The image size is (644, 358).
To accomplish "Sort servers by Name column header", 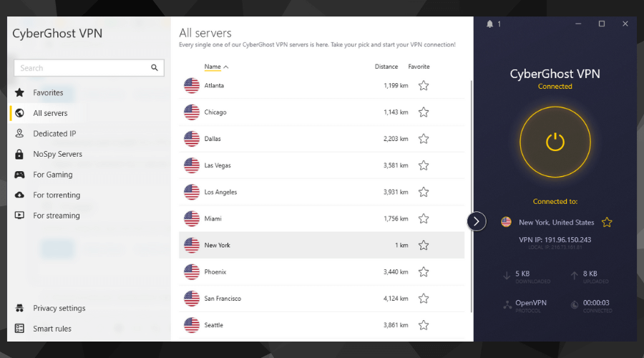I will tap(213, 67).
